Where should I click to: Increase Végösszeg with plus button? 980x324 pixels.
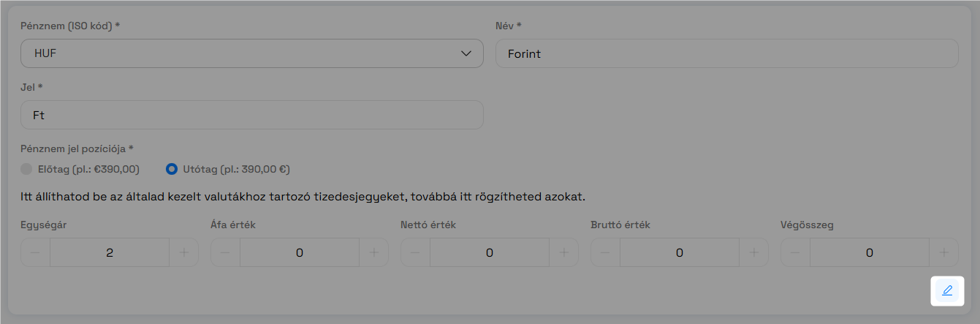coord(943,252)
